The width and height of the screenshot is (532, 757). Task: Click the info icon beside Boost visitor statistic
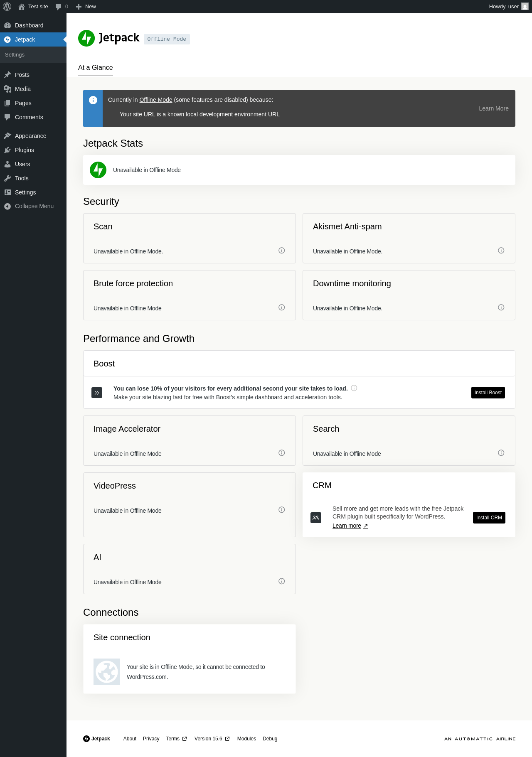click(x=354, y=388)
